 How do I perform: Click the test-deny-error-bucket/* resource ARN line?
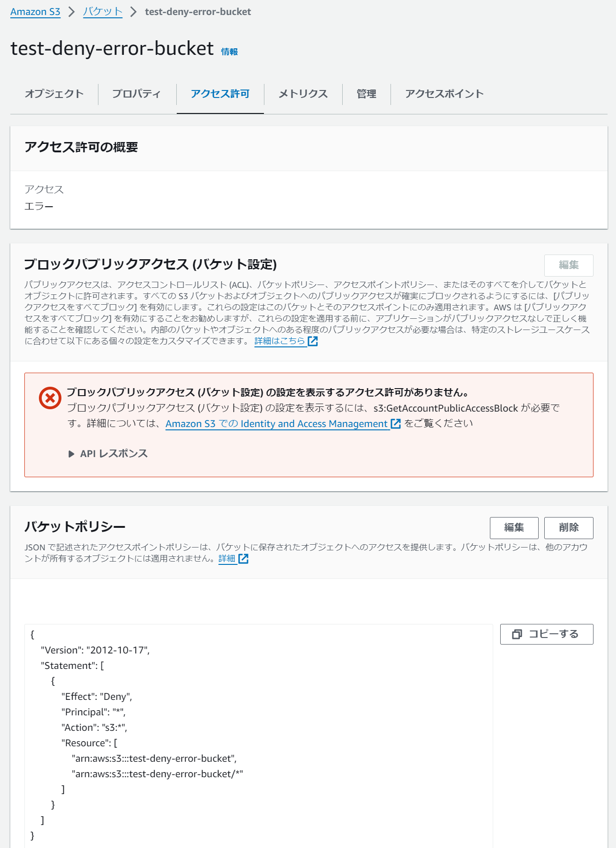158,774
